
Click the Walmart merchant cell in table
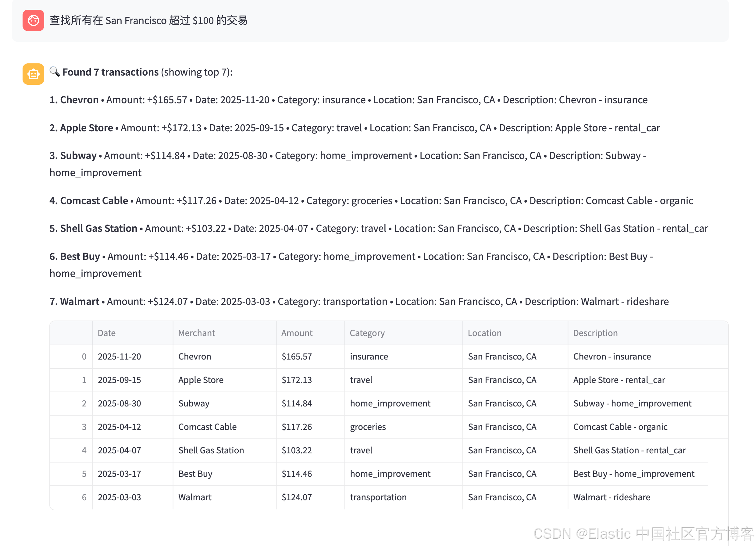coord(225,497)
